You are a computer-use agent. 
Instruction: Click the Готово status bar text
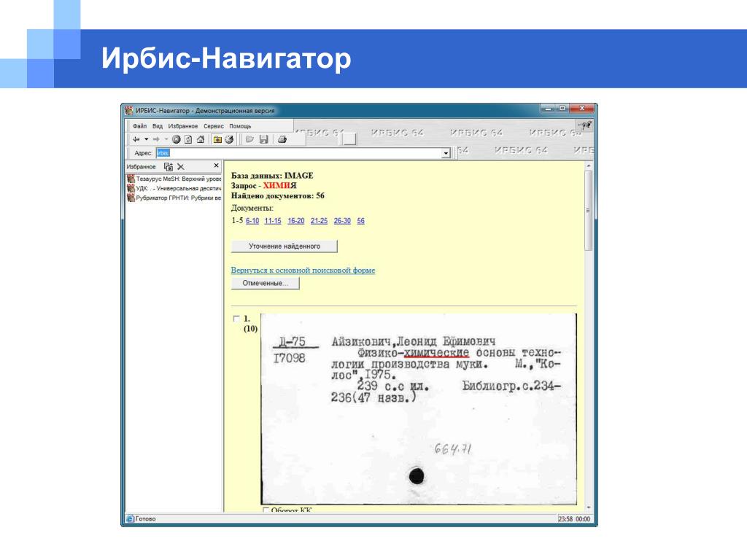146,518
